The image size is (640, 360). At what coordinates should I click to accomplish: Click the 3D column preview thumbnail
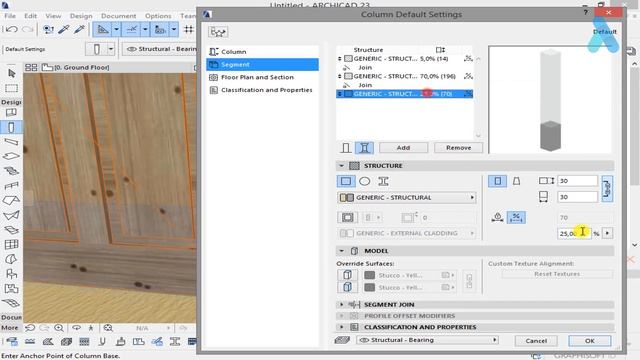click(x=550, y=100)
